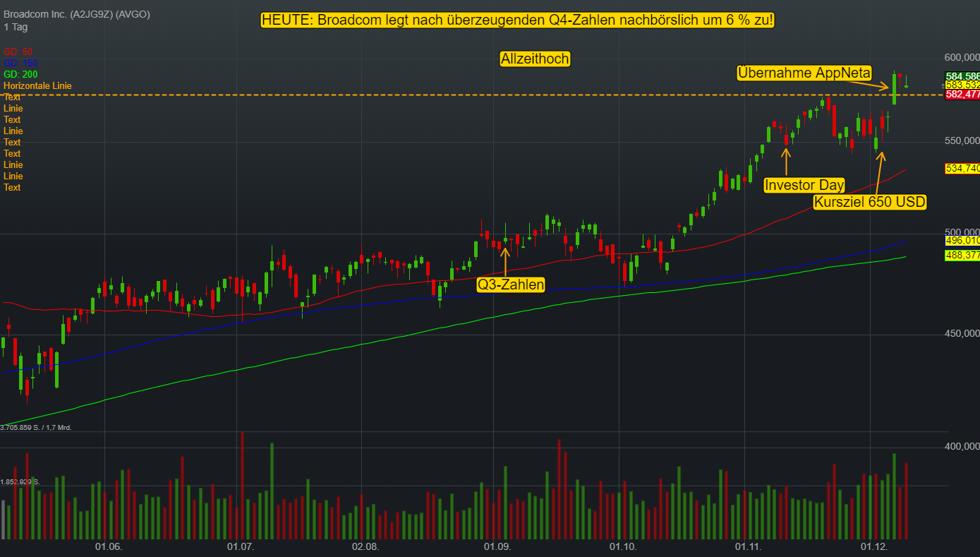980x557 pixels.
Task: Click the 550,000 price axis label
Action: (x=962, y=141)
